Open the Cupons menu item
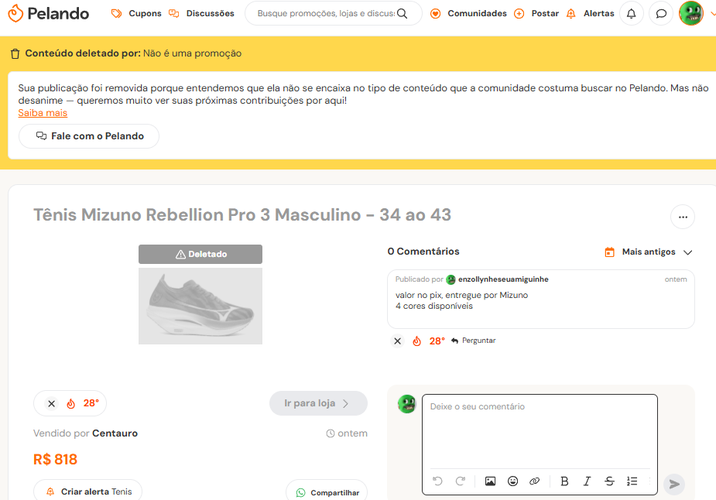 [x=137, y=14]
